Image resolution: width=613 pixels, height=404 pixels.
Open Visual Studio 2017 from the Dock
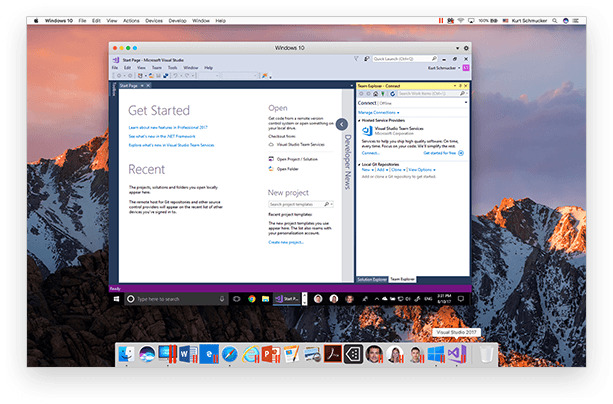click(x=456, y=354)
